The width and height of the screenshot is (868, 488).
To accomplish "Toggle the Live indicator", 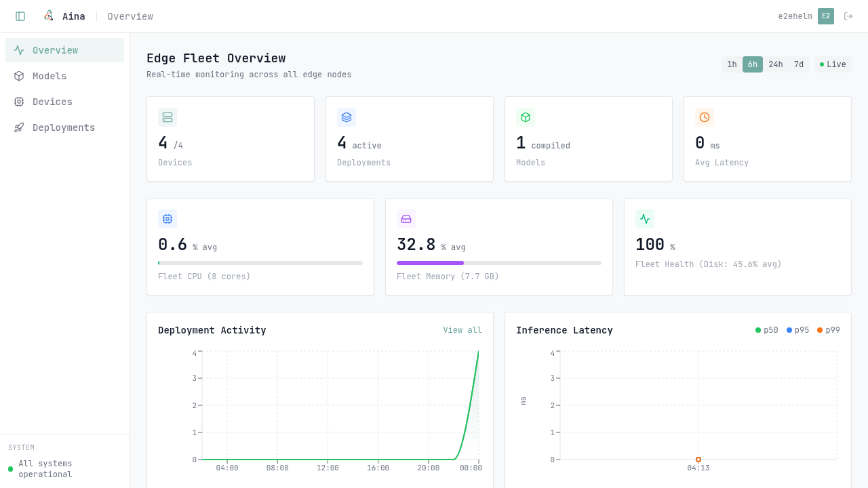I will (x=833, y=64).
